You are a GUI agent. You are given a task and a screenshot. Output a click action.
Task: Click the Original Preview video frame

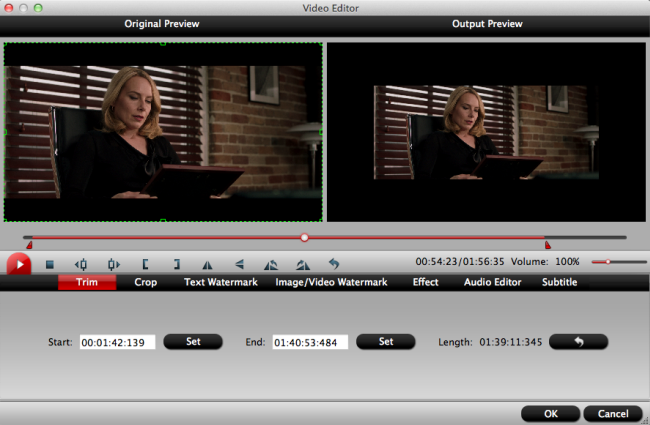pos(163,132)
